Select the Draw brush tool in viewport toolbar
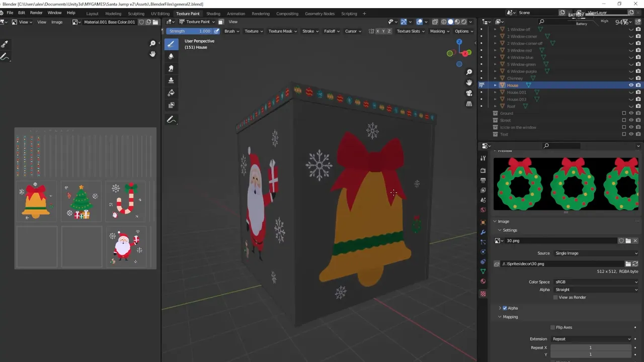This screenshot has height=362, width=644. pos(171,44)
